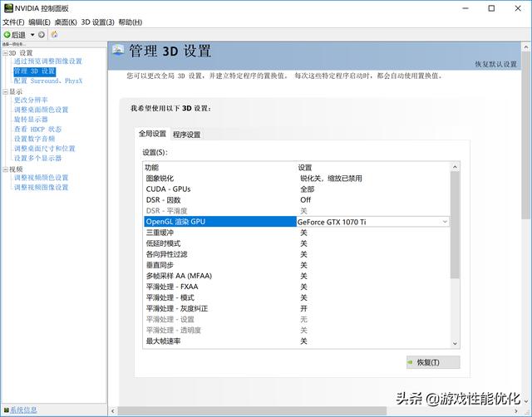Select the CUDA - GPUs setting row
The width and height of the screenshot is (532, 417).
coord(297,189)
